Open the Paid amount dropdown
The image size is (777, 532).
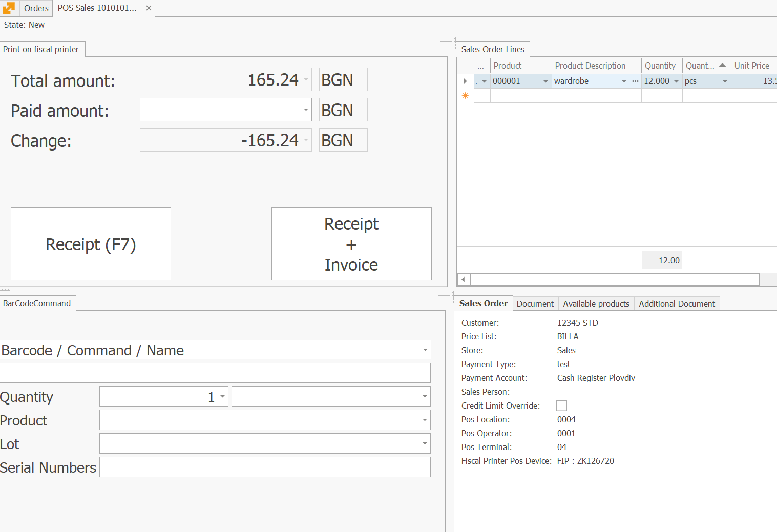pos(306,110)
